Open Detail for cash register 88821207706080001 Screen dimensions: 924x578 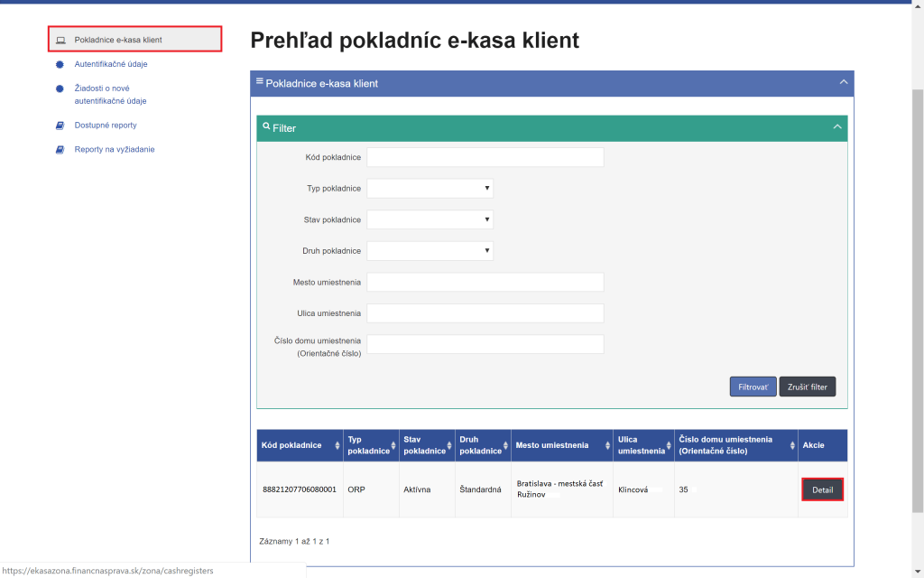tap(823, 489)
